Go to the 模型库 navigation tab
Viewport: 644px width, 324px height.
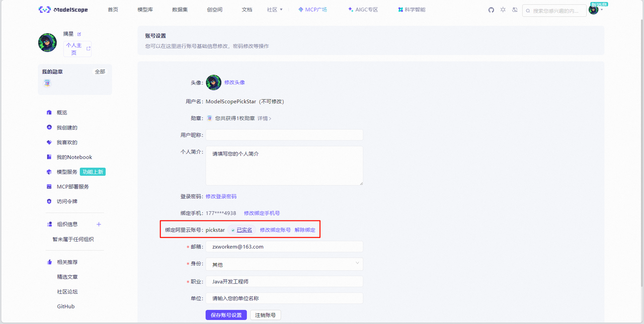click(x=145, y=10)
